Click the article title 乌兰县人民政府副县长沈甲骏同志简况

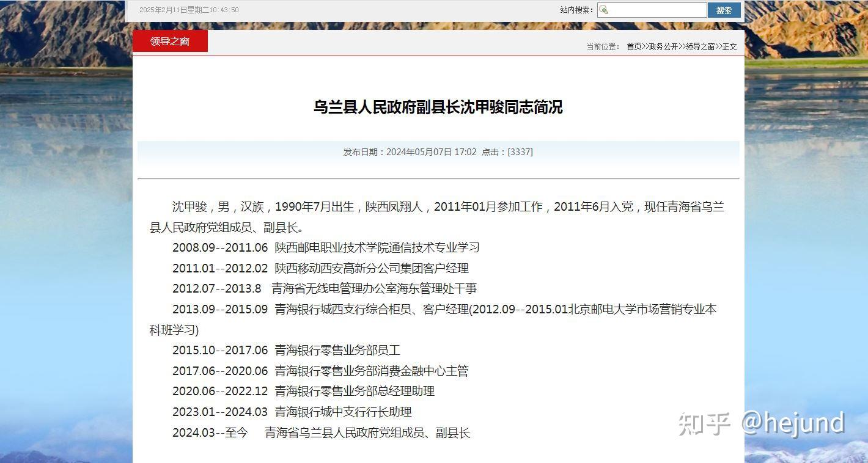[x=438, y=108]
